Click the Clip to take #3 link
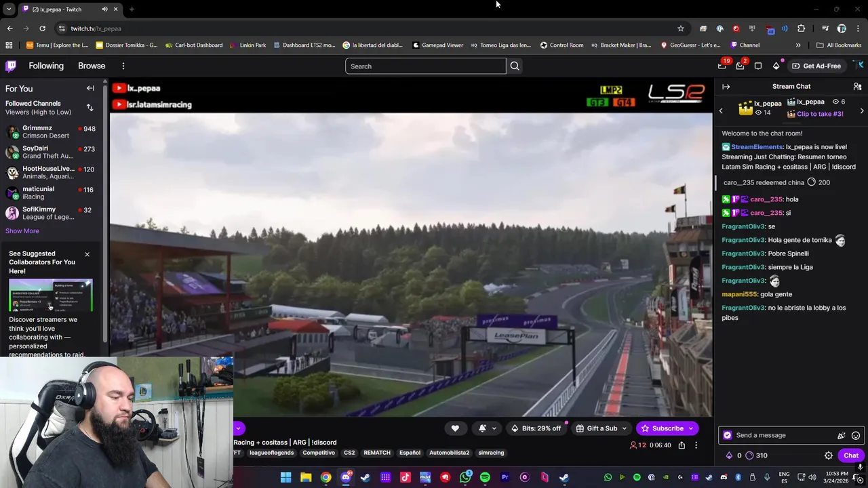The height and width of the screenshot is (488, 868). (x=820, y=114)
